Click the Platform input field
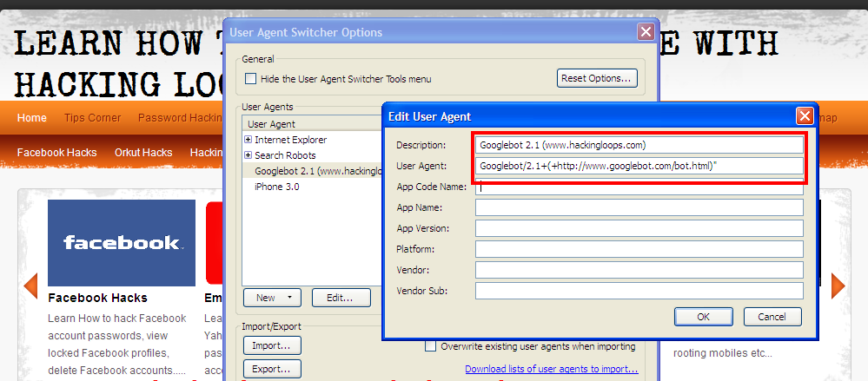The width and height of the screenshot is (868, 381). 639,249
